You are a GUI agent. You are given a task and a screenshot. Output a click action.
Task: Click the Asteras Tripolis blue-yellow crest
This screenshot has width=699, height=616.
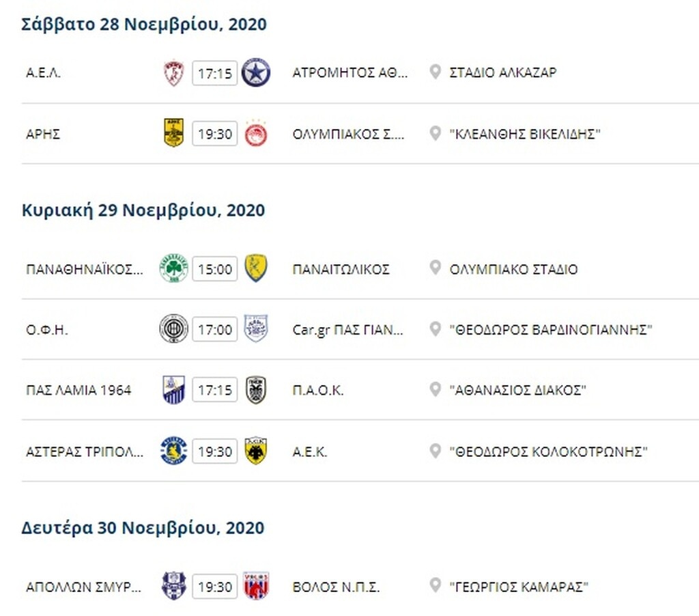coord(173,451)
